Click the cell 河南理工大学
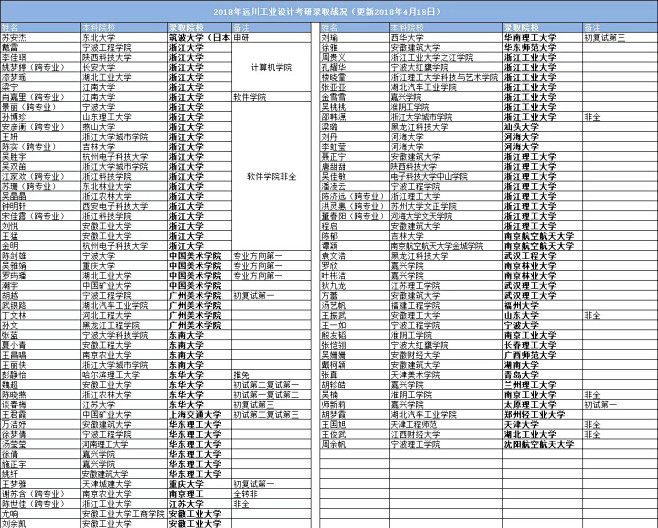The height and width of the screenshot is (528, 658). point(124,444)
